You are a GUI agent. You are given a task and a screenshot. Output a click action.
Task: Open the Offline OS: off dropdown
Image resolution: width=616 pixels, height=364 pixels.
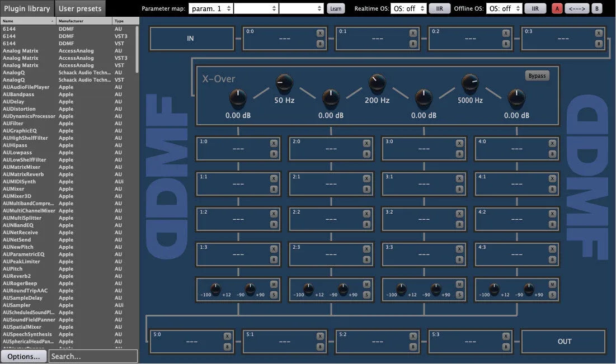(503, 8)
